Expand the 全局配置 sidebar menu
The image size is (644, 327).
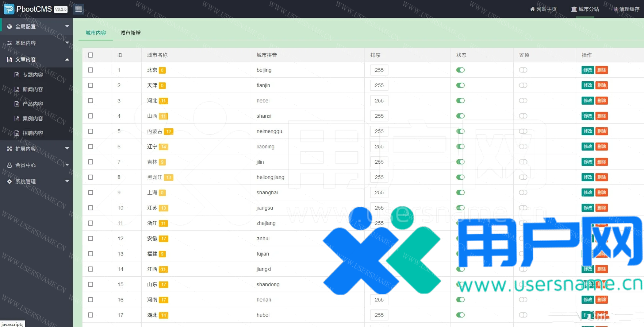pos(37,27)
